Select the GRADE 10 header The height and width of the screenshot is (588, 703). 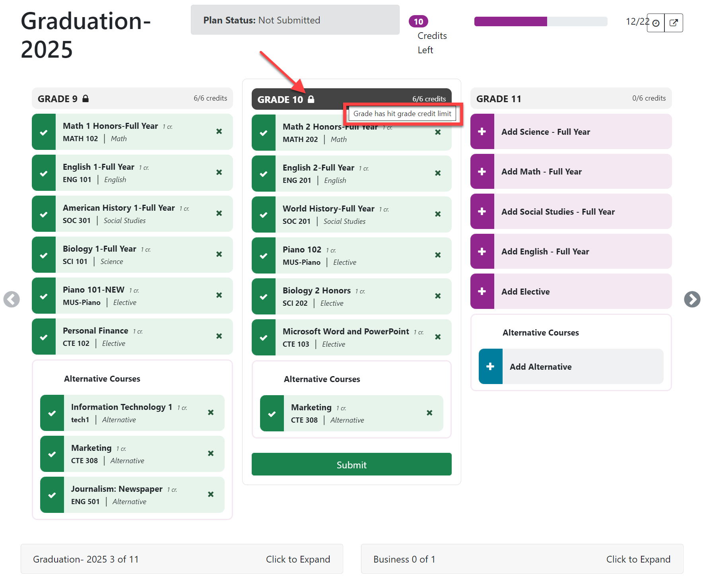click(x=351, y=99)
